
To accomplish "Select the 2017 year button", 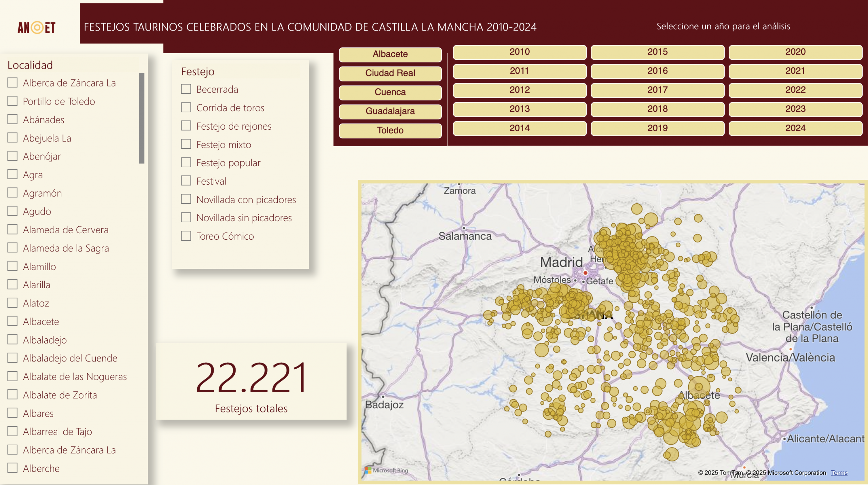I will point(657,90).
